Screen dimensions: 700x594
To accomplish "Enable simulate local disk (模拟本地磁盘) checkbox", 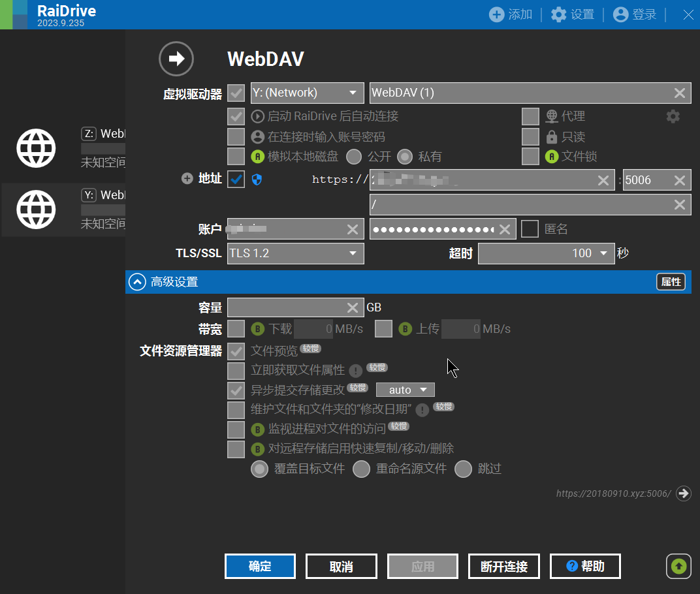I will click(236, 156).
